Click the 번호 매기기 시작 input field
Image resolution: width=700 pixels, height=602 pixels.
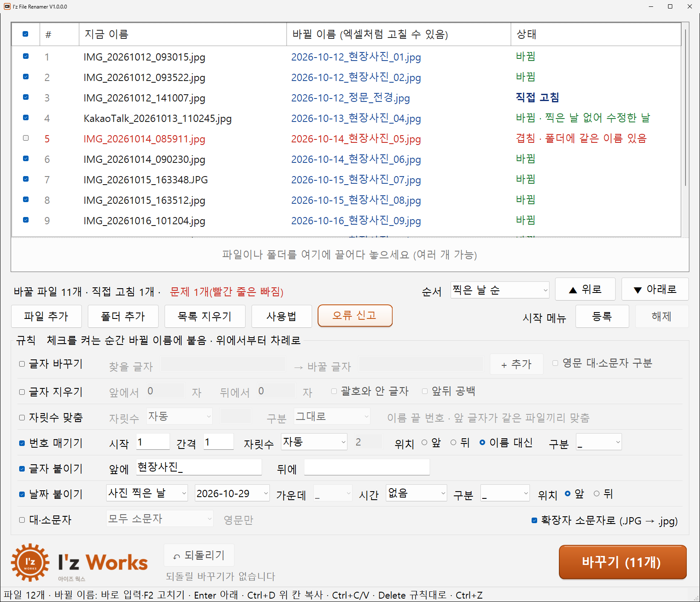pos(153,442)
